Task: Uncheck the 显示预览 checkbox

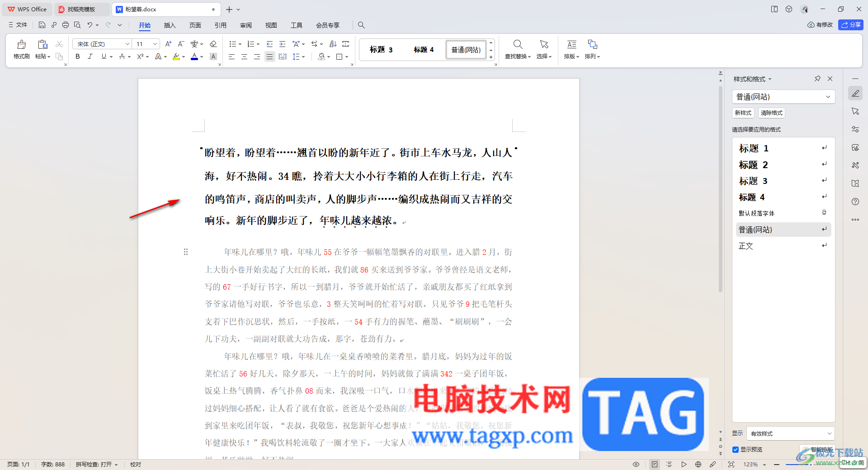Action: coord(736,450)
